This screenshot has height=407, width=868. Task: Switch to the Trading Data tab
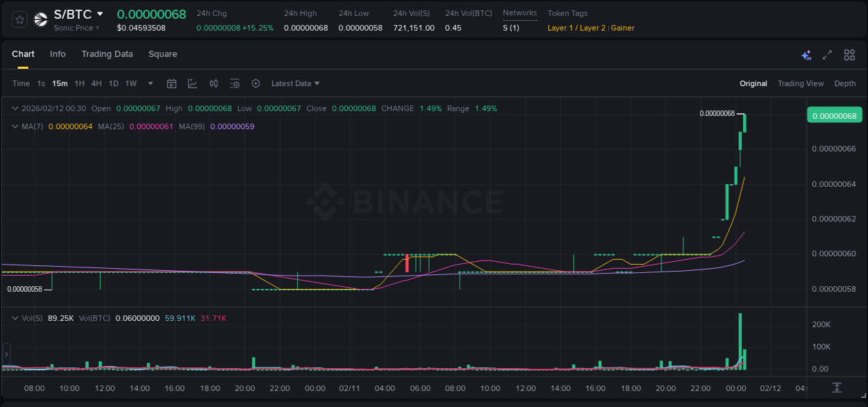(x=107, y=54)
